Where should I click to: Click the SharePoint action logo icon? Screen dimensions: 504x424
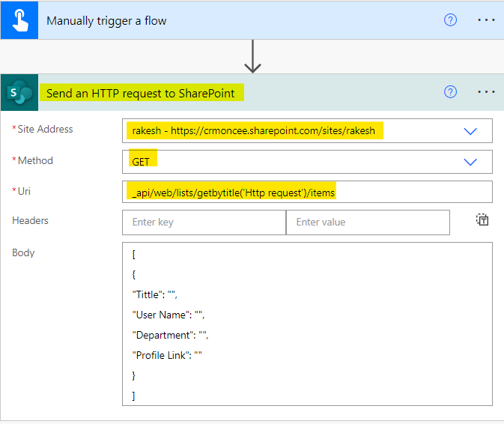19,93
